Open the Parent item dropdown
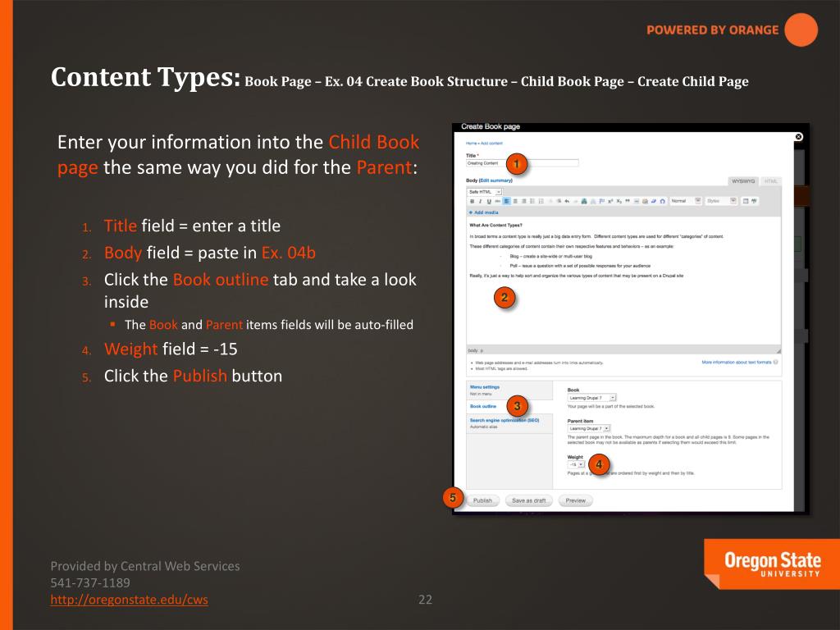 (589, 428)
